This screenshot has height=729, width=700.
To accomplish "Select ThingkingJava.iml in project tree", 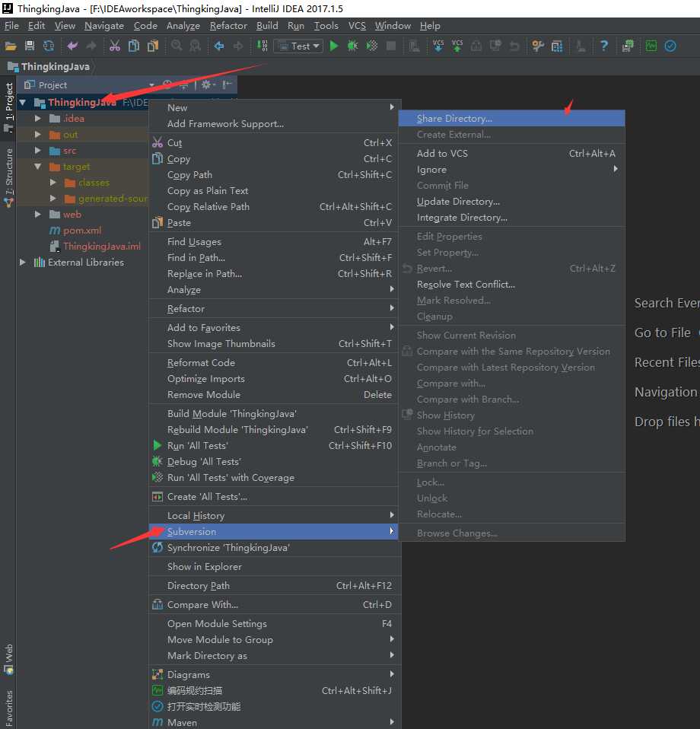I will (102, 247).
